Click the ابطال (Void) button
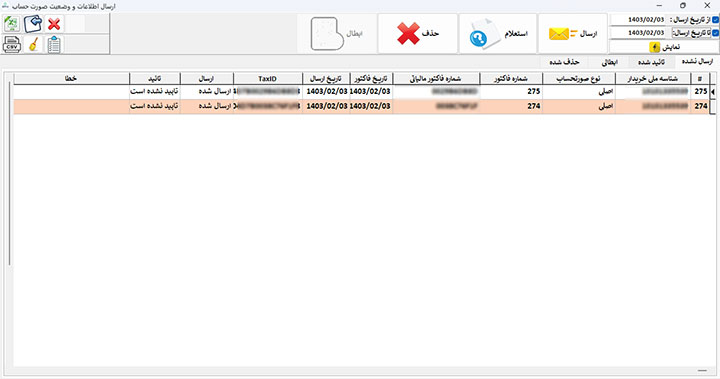 point(337,34)
